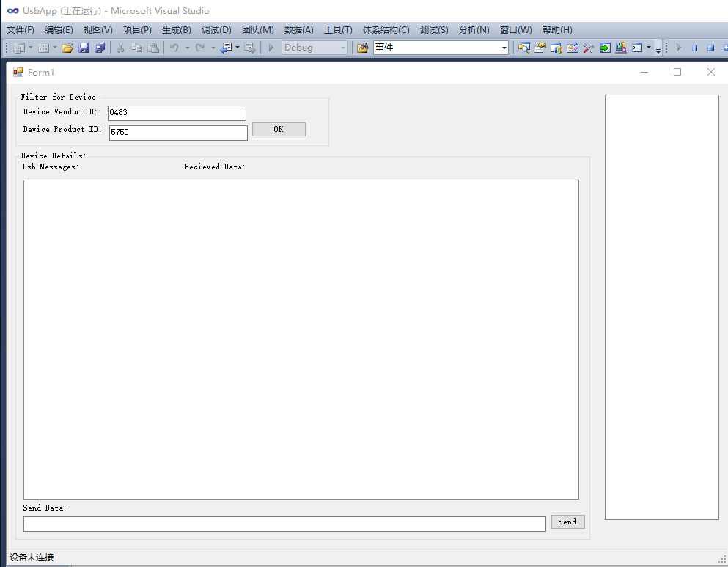Open the 项目(P) menu

click(x=137, y=30)
